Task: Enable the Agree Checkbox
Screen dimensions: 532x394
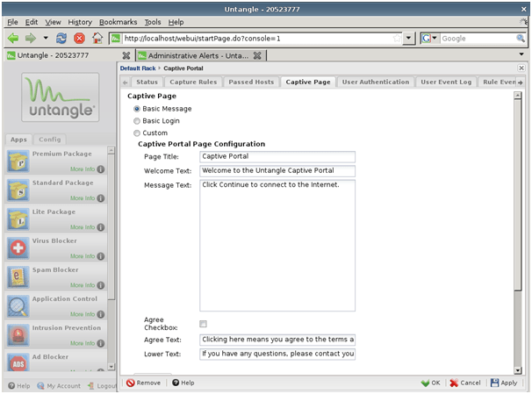Action: [204, 324]
